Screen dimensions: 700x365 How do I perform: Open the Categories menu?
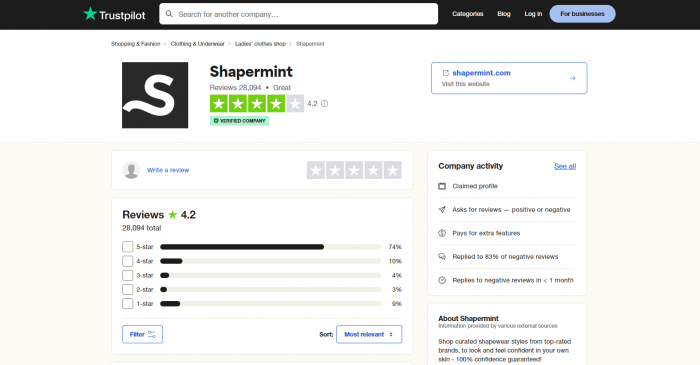(x=467, y=14)
